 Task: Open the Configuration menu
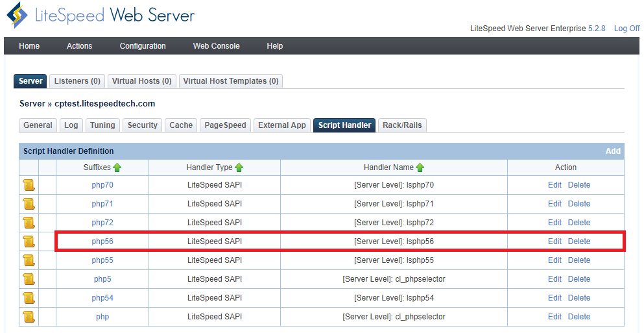pyautogui.click(x=143, y=46)
